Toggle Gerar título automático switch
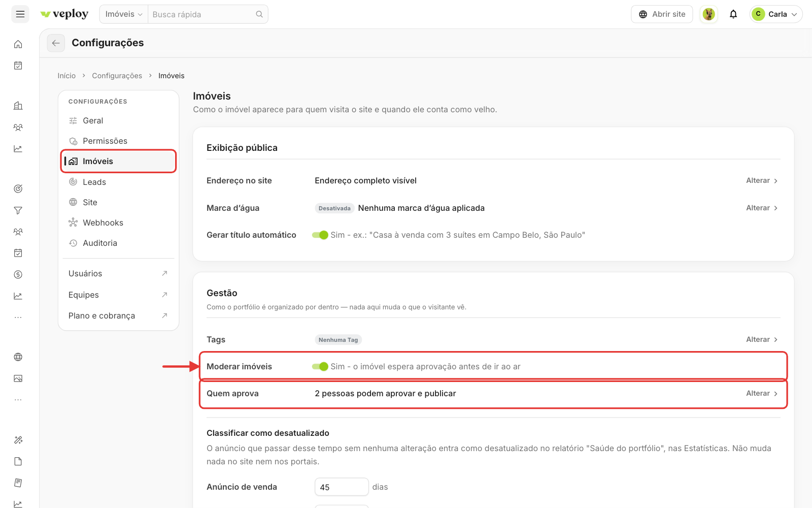Screen dimensions: 812x508 [320, 235]
